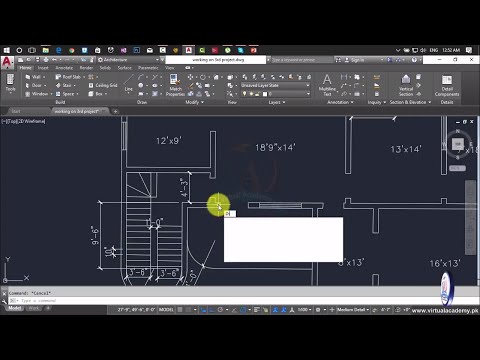The height and width of the screenshot is (360, 480).
Task: Open the Unsaved Layer State dropdown
Action: [x=275, y=85]
